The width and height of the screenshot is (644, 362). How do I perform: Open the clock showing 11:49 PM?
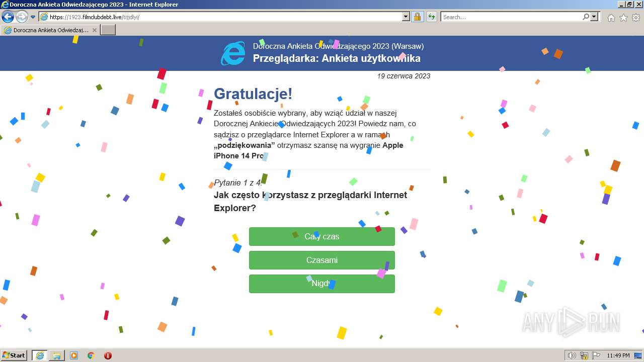point(618,355)
